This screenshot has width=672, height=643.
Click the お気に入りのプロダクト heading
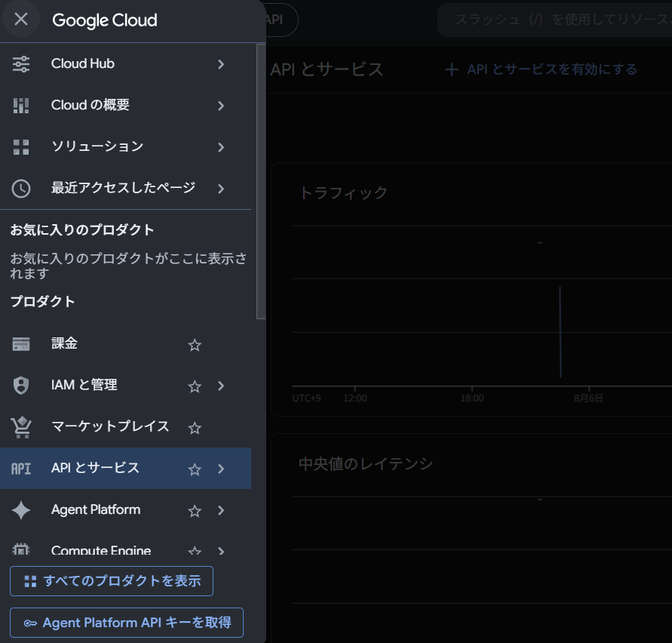point(82,230)
